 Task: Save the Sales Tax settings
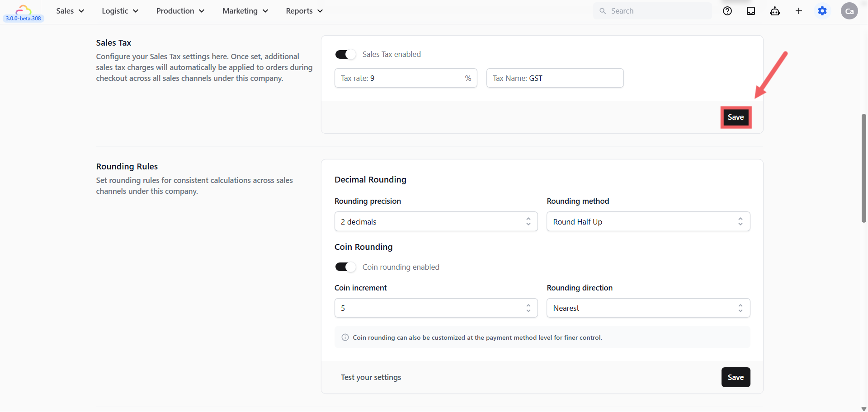[736, 117]
